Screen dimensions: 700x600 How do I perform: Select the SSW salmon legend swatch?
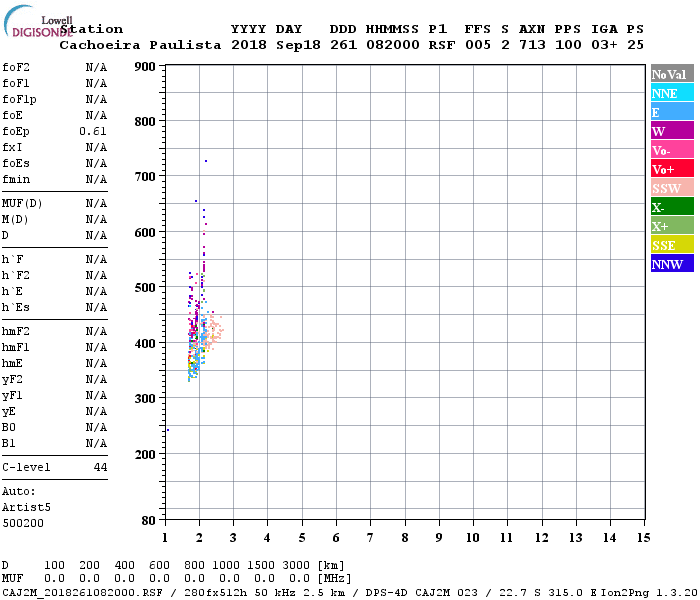[x=672, y=188]
